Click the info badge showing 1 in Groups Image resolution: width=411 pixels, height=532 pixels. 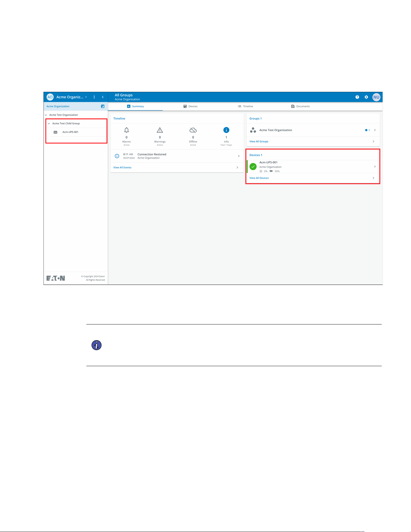[x=367, y=130]
